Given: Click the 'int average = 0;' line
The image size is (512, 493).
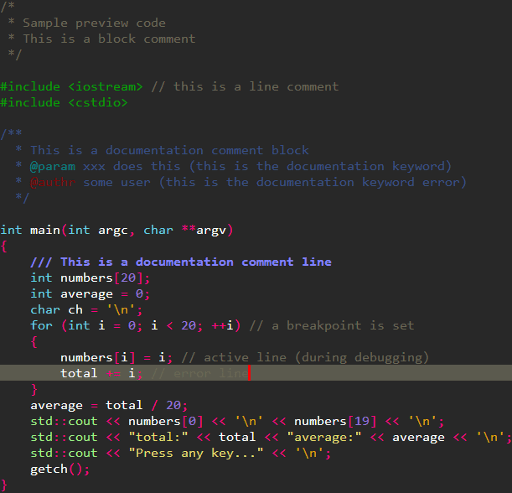Looking at the screenshot, I should (x=90, y=294).
